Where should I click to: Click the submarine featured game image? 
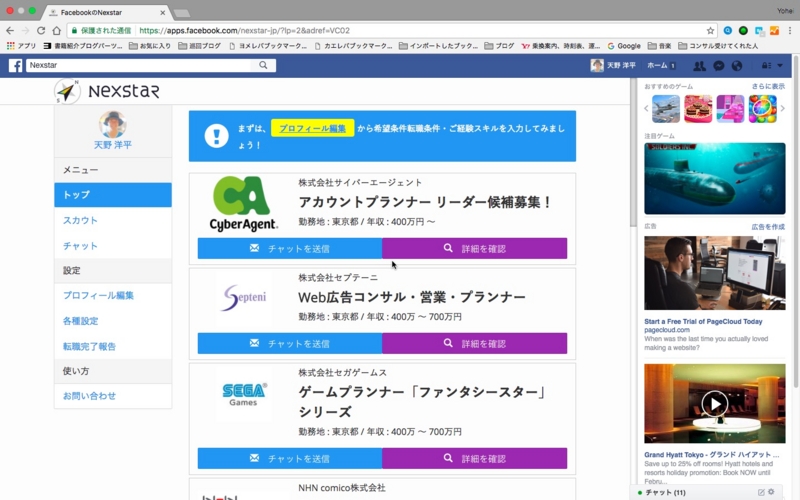715,179
